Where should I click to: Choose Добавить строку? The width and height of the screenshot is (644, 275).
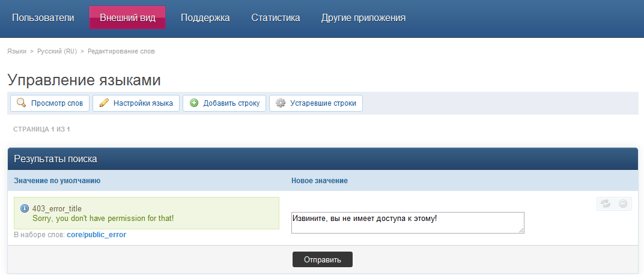pos(224,103)
